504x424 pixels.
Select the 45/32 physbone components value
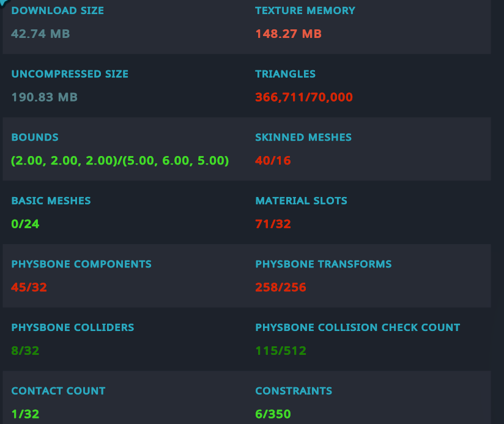(29, 287)
